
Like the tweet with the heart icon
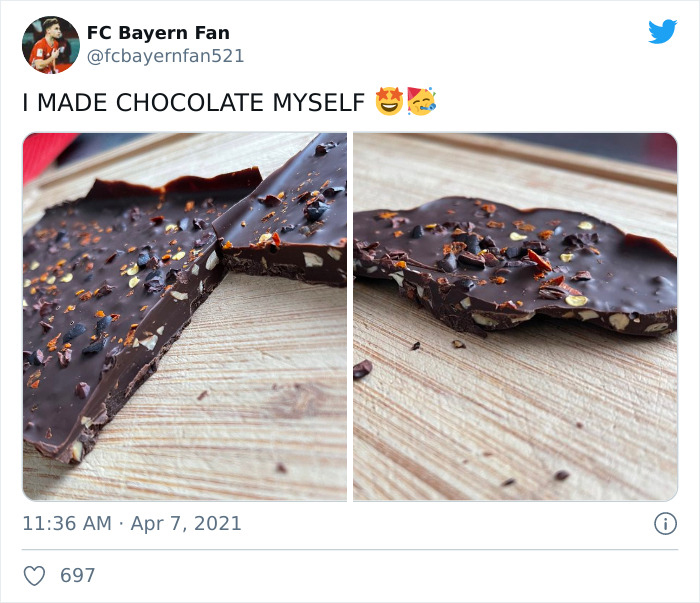coord(35,576)
